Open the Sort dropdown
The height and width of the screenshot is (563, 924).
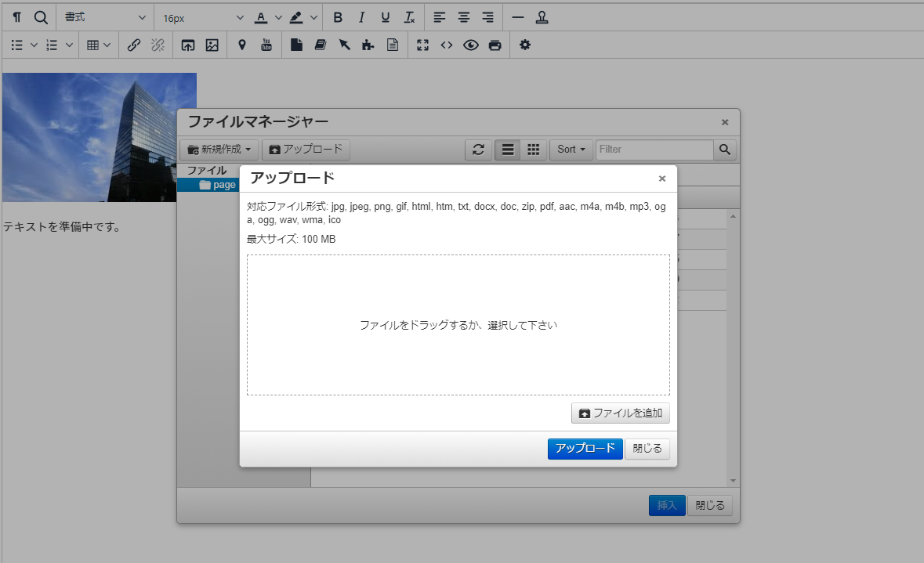pyautogui.click(x=571, y=150)
